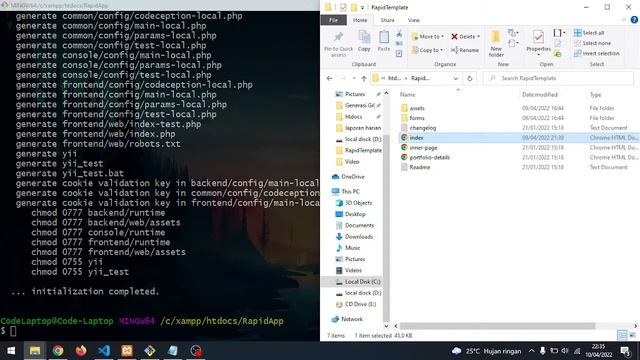Image resolution: width=640 pixels, height=360 pixels.
Task: Select This PC in navigation pane
Action: coord(350,191)
